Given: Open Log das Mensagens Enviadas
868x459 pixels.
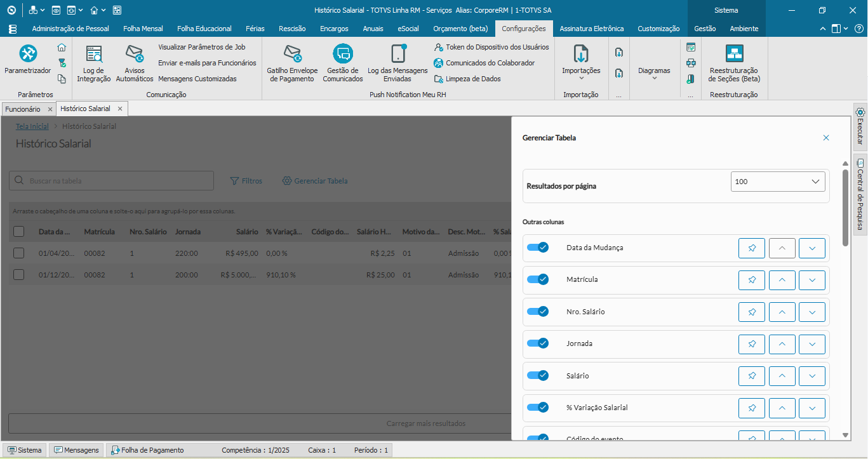Looking at the screenshot, I should coord(398,64).
